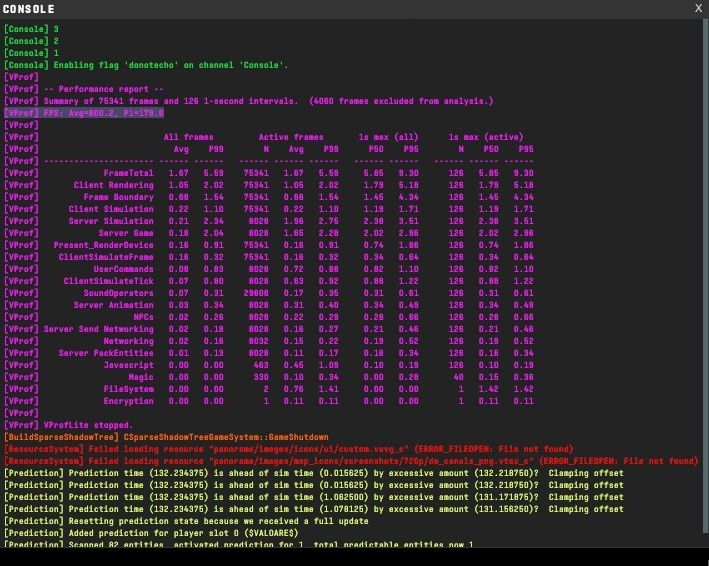709x566 pixels.
Task: Click the 'custom.vsvg_c' failed resource error
Action: (x=288, y=449)
